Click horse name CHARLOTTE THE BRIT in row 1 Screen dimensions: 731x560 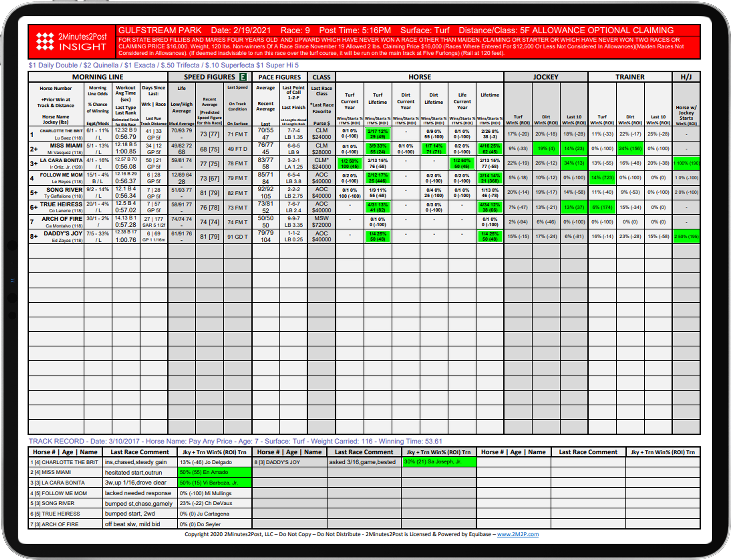pyautogui.click(x=61, y=131)
